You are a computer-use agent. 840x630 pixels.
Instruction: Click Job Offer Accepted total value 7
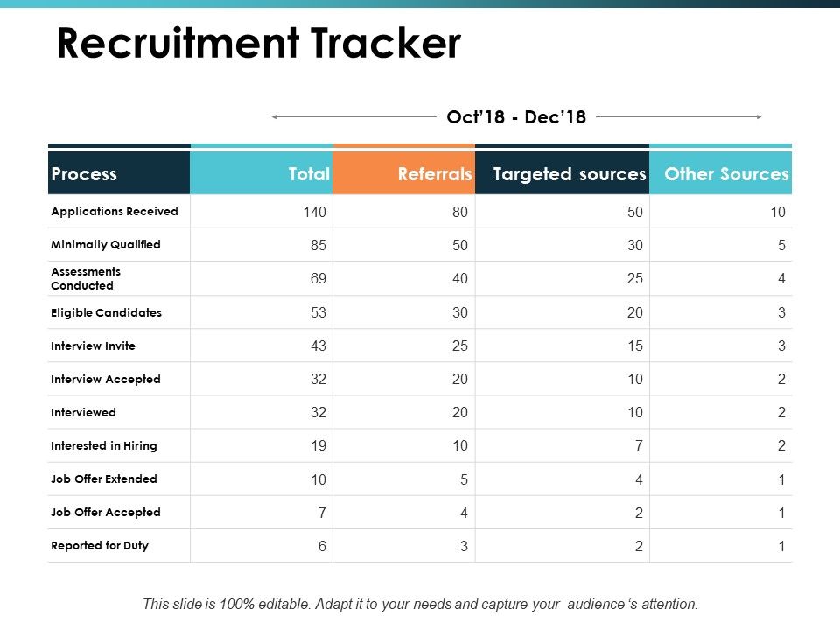pos(322,514)
